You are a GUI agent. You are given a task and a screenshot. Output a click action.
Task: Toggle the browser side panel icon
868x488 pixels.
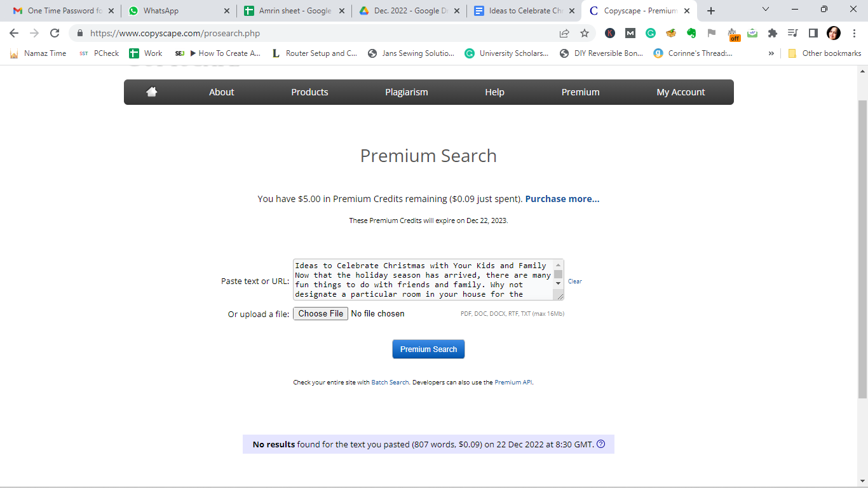tap(813, 33)
